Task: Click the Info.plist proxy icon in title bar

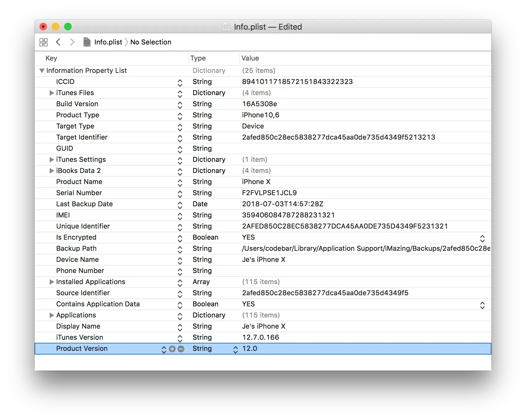Action: 226,27
